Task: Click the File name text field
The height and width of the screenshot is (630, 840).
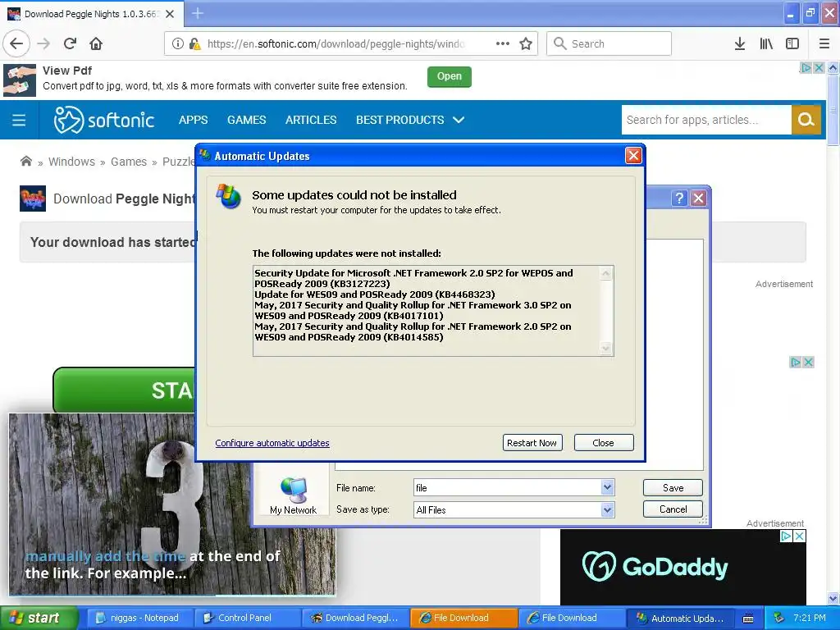Action: [x=507, y=487]
